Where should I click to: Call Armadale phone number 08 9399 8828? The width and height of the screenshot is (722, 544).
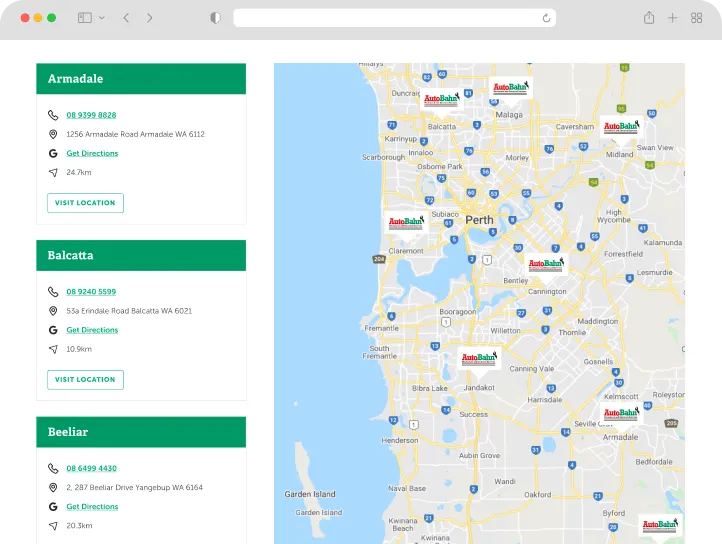click(91, 115)
